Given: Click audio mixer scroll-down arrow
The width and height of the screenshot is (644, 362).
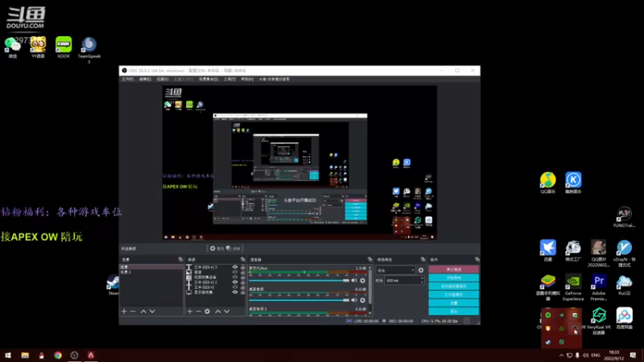Looking at the screenshot, I should tap(370, 313).
